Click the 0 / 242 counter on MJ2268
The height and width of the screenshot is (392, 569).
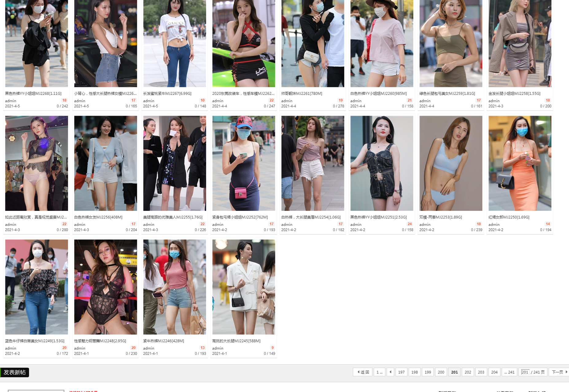[x=62, y=106]
